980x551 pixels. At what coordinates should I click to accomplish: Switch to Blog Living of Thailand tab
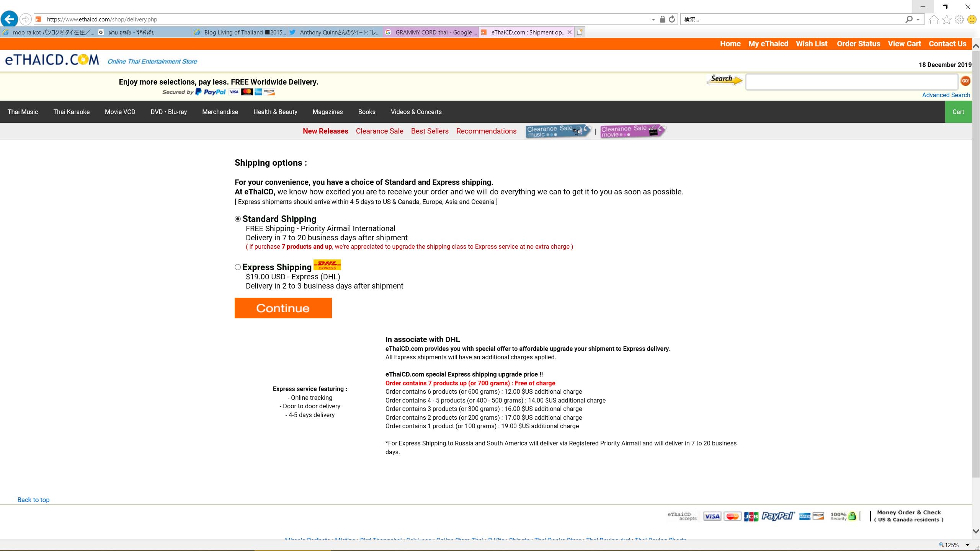point(239,32)
